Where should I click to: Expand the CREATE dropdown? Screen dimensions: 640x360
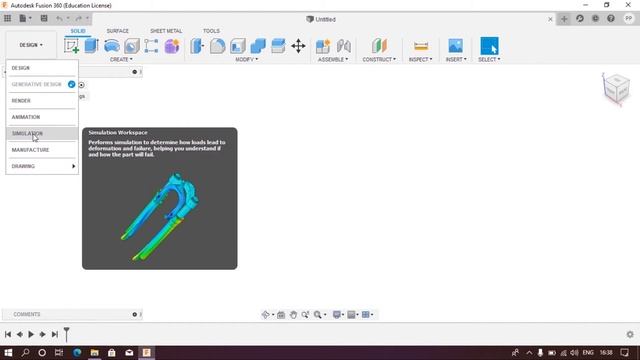(121, 60)
